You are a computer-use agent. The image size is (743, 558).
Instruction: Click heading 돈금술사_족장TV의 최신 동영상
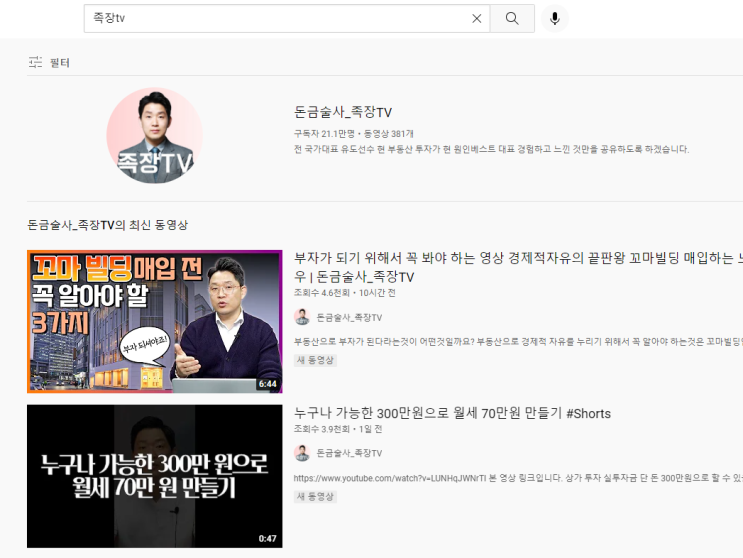pyautogui.click(x=108, y=225)
